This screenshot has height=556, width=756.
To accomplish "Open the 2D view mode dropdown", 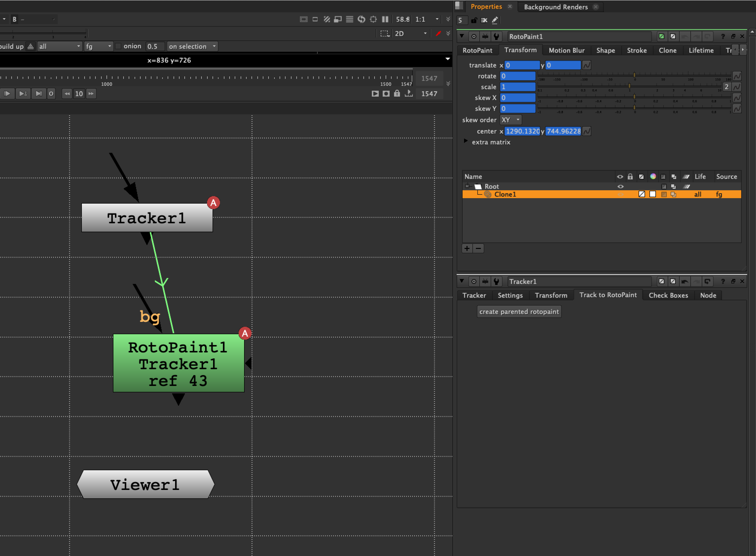I will (411, 33).
